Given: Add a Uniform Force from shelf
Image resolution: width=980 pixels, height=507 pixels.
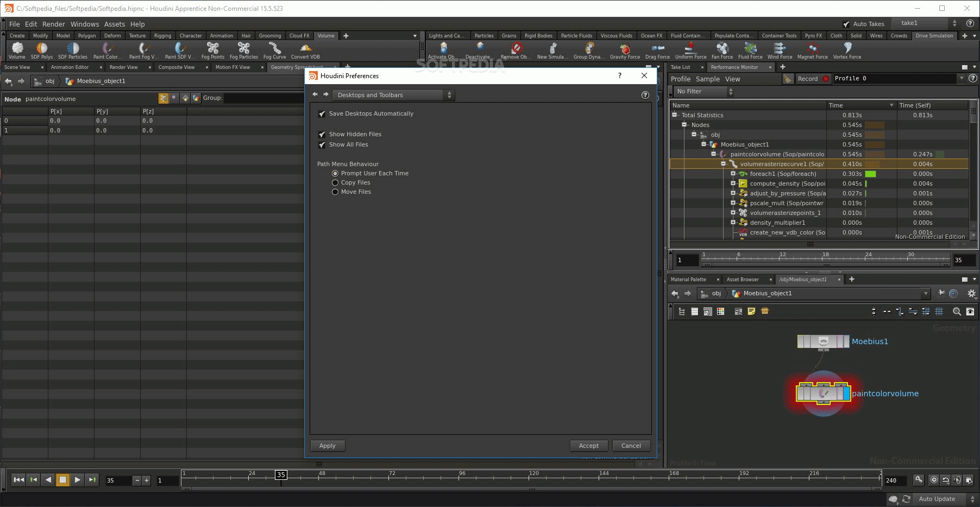Looking at the screenshot, I should point(690,50).
